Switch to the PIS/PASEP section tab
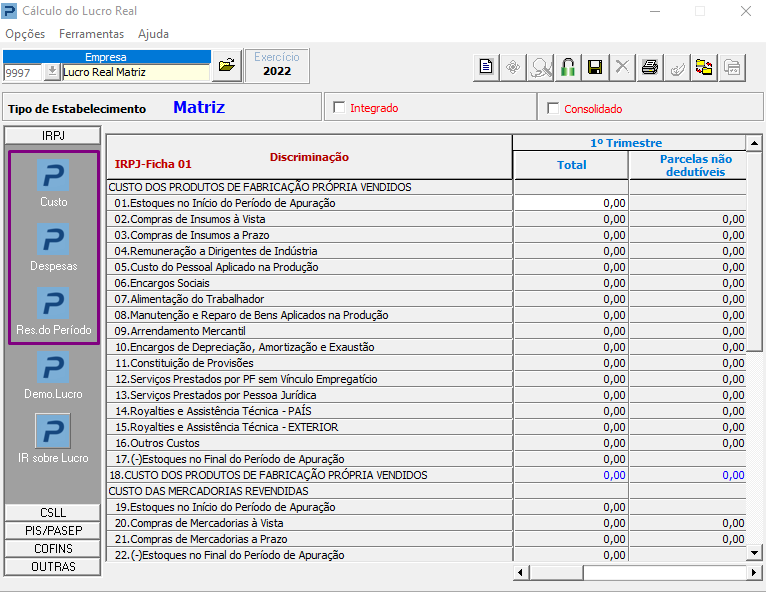 (x=53, y=530)
